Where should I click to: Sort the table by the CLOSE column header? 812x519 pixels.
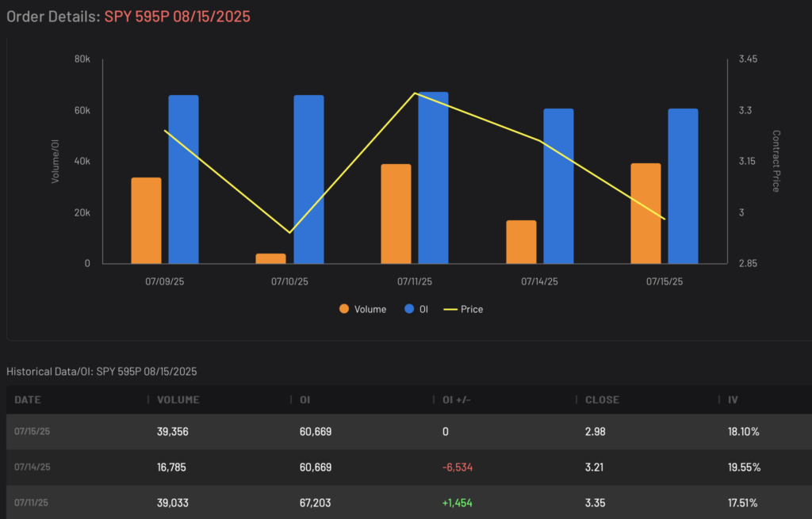[x=602, y=399]
